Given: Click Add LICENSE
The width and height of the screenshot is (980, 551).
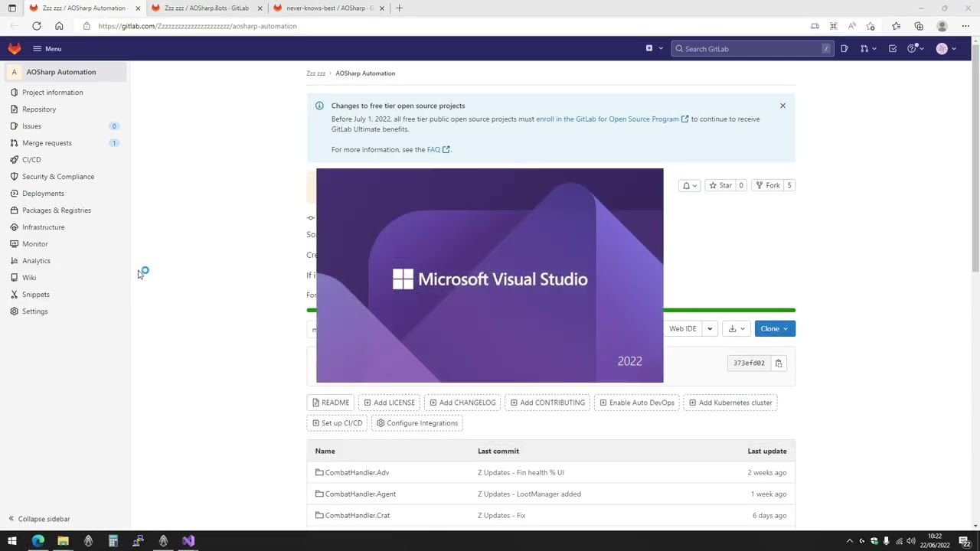Looking at the screenshot, I should 389,403.
